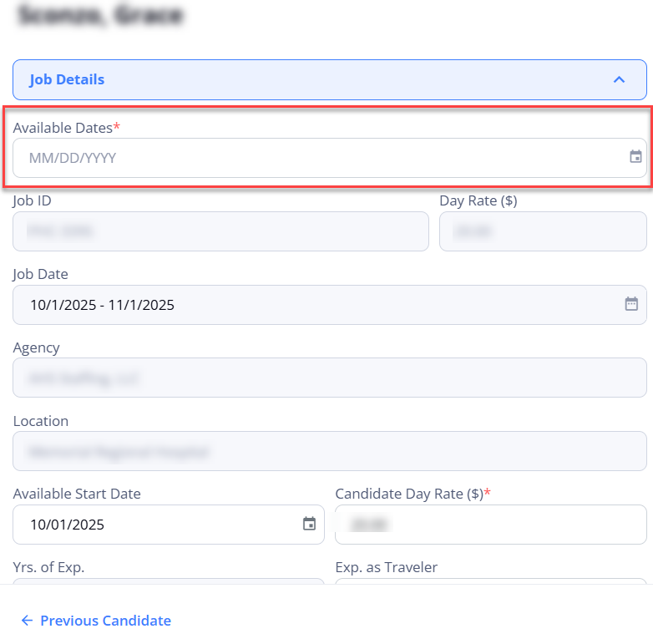
Task: Click the left arrow beside Previous Candidate
Action: [27, 621]
